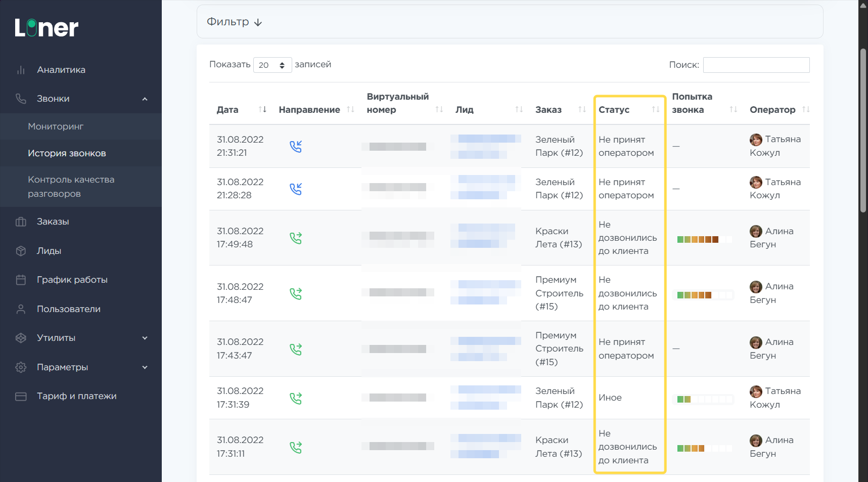Open the Мониторинг page
The height and width of the screenshot is (482, 868).
click(56, 126)
